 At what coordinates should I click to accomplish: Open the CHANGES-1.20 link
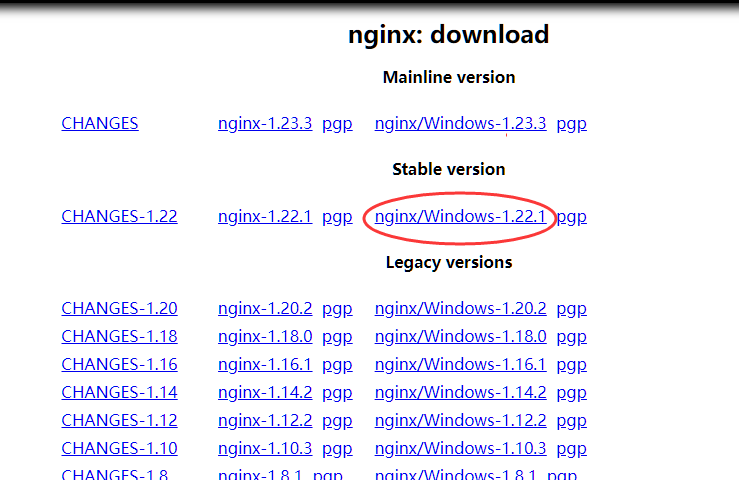pos(119,308)
